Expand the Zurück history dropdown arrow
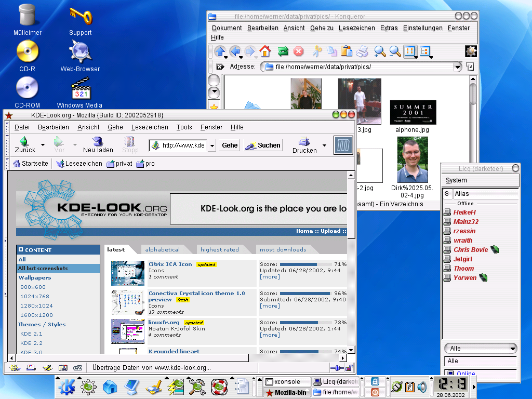Screen dimensions: 532x399 pyautogui.click(x=43, y=145)
